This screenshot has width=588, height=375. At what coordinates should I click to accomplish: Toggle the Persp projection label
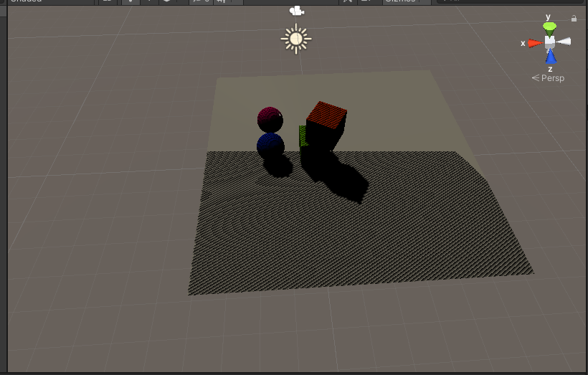552,78
